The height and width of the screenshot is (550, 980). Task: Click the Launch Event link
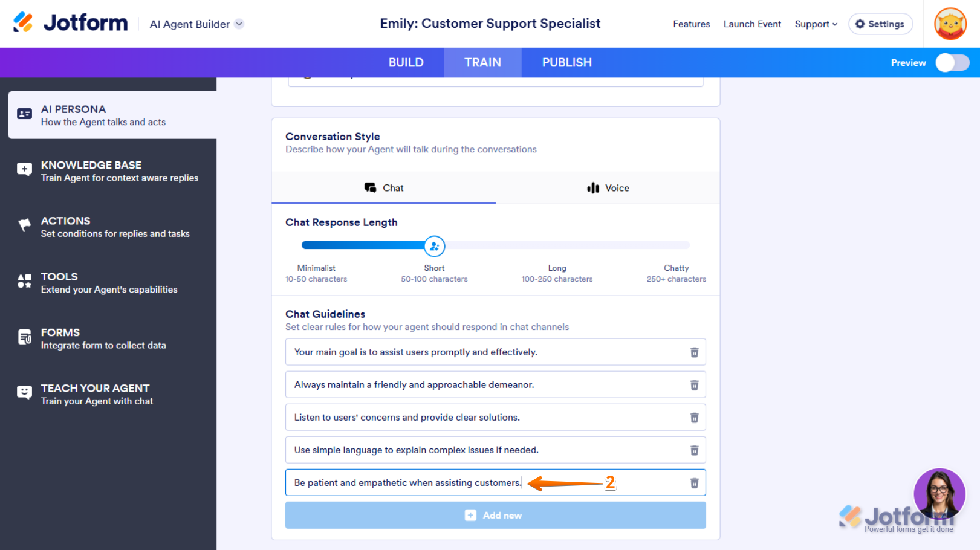pos(752,24)
